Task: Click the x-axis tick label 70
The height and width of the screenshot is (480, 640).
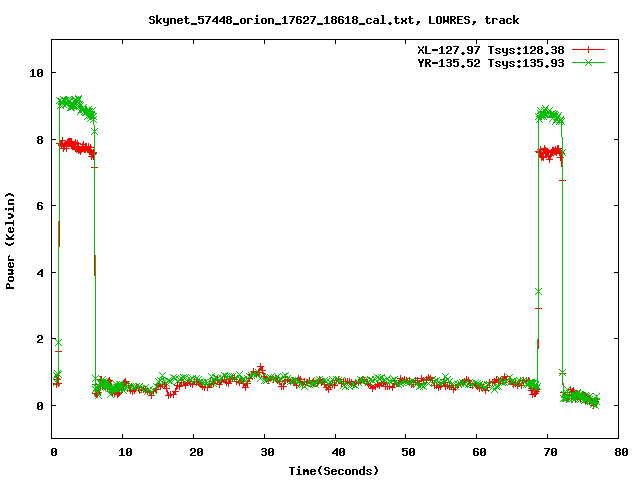Action: (x=551, y=452)
